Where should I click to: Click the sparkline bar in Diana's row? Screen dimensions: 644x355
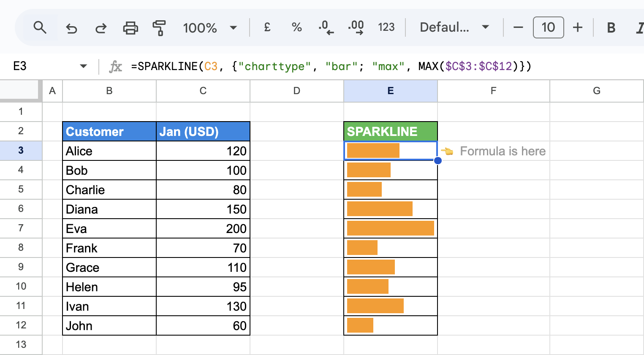[x=380, y=209]
